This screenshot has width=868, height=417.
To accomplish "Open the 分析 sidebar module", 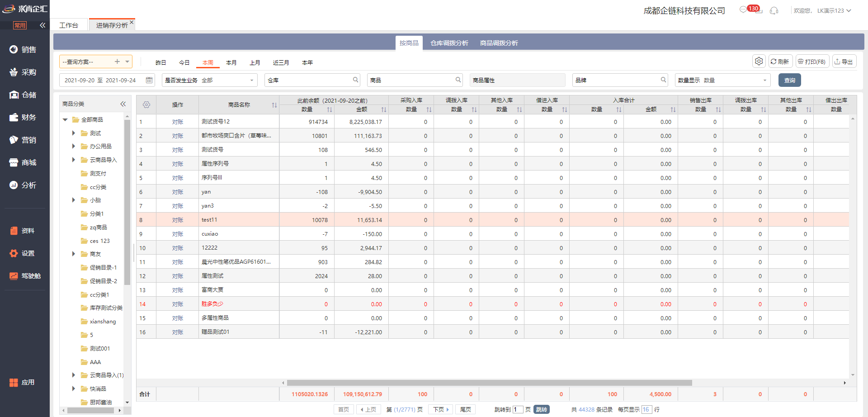I will click(x=24, y=185).
